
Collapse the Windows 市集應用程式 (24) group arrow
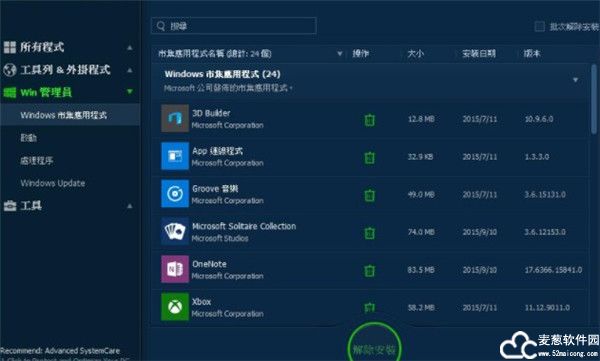[575, 80]
